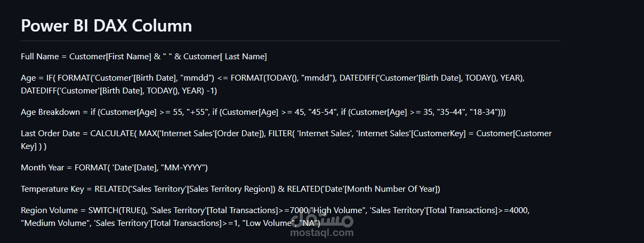Click the "Medium Volume" text in the formula
This screenshot has height=243, width=644.
[x=54, y=223]
